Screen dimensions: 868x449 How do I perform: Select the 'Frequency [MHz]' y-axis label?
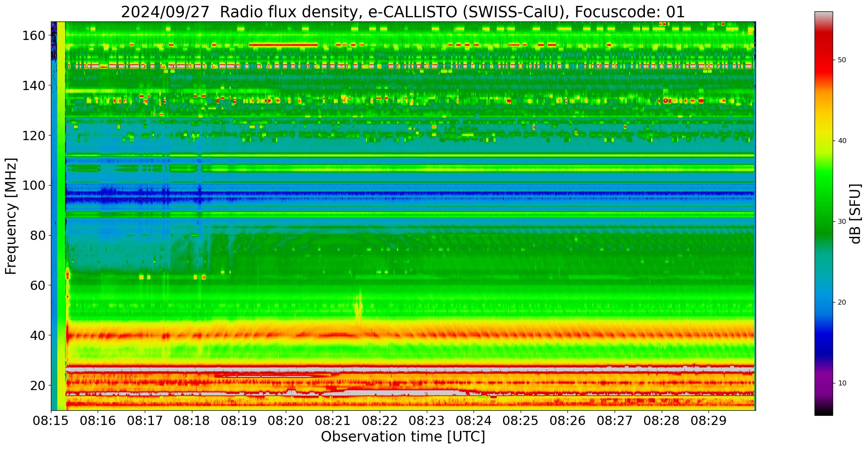tap(11, 216)
